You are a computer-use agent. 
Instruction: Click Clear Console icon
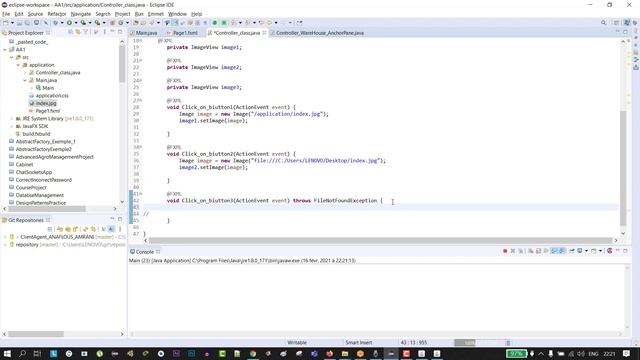pos(531,251)
